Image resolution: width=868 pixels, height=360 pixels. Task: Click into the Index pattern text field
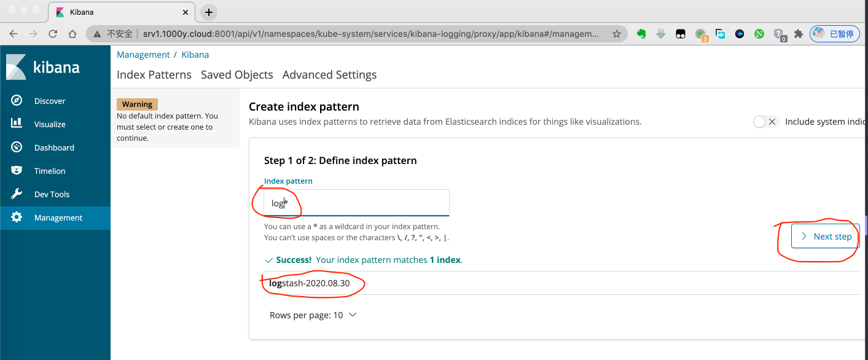(x=356, y=203)
